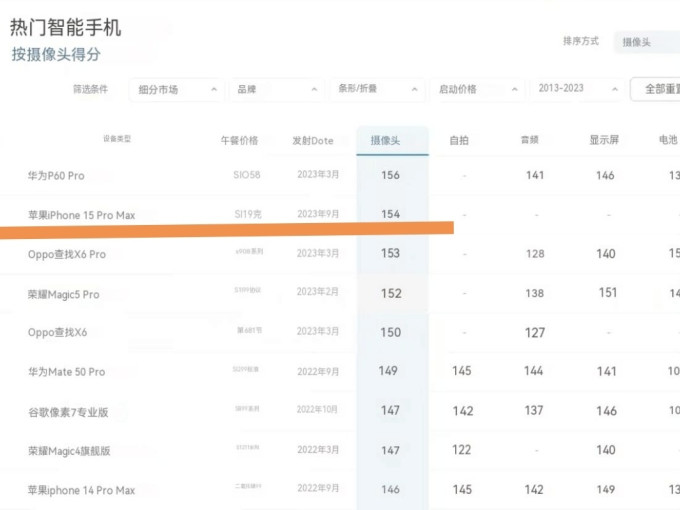Expand the 启动价格 filter dropdown
The height and width of the screenshot is (510, 680).
tap(477, 90)
